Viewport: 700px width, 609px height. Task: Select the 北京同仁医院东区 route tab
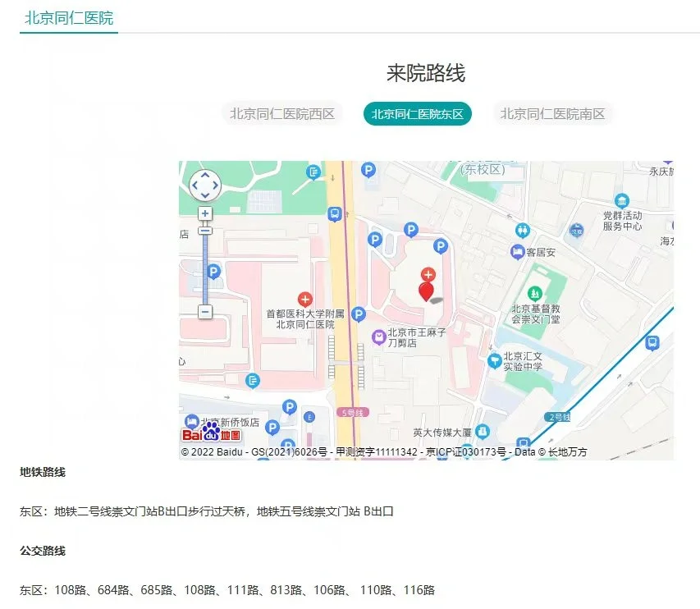418,114
